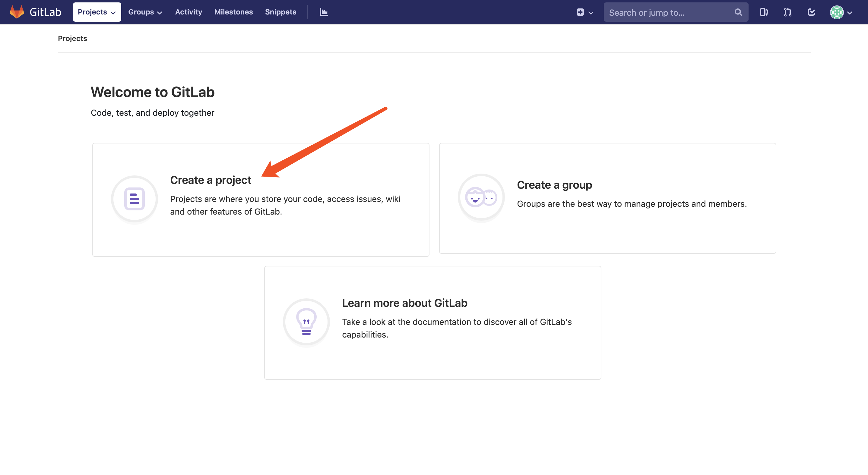Open Milestones in the navbar
Image resolution: width=868 pixels, height=475 pixels.
click(233, 12)
